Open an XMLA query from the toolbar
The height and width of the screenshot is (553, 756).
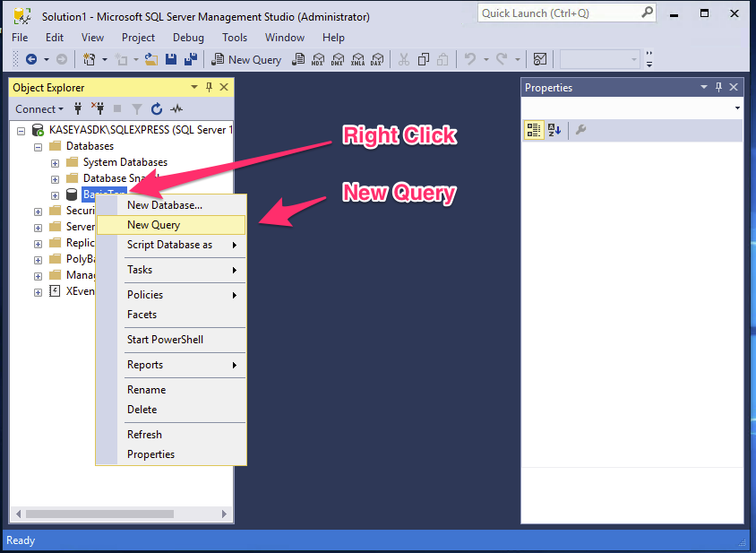pos(357,59)
